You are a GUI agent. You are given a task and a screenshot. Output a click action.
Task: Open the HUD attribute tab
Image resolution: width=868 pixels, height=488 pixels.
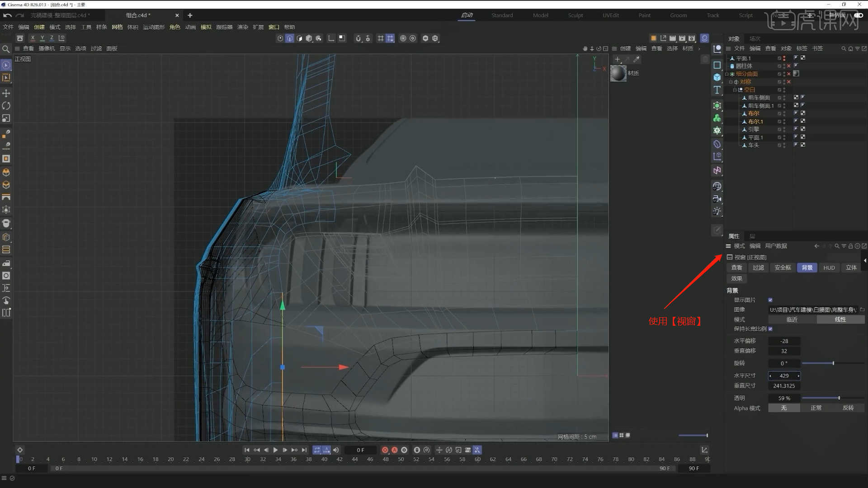[829, 268]
